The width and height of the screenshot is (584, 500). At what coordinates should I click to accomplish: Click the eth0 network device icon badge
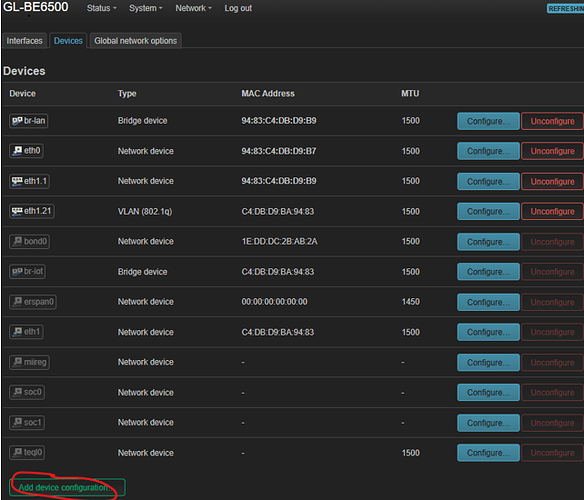click(26, 151)
